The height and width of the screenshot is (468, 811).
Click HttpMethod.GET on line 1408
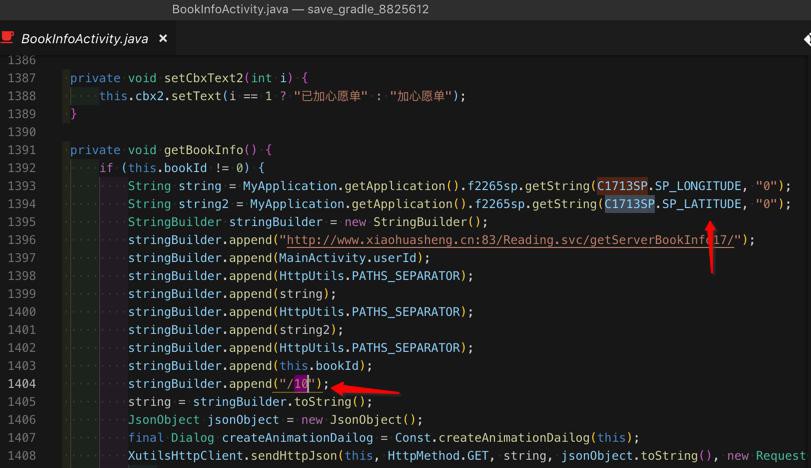[x=438, y=456]
